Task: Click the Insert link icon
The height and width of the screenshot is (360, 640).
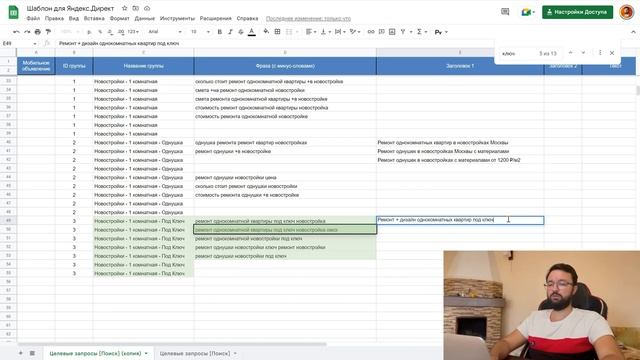Action: [x=371, y=32]
